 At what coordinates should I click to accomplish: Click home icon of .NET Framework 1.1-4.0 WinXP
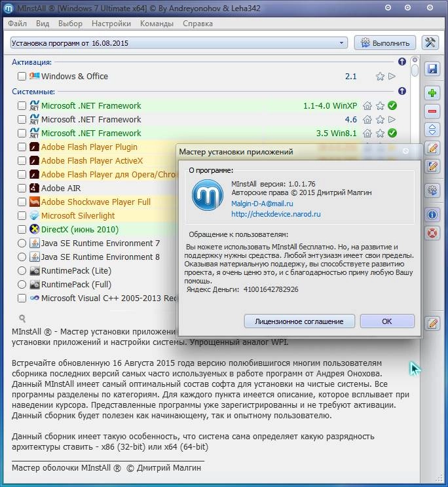click(367, 106)
